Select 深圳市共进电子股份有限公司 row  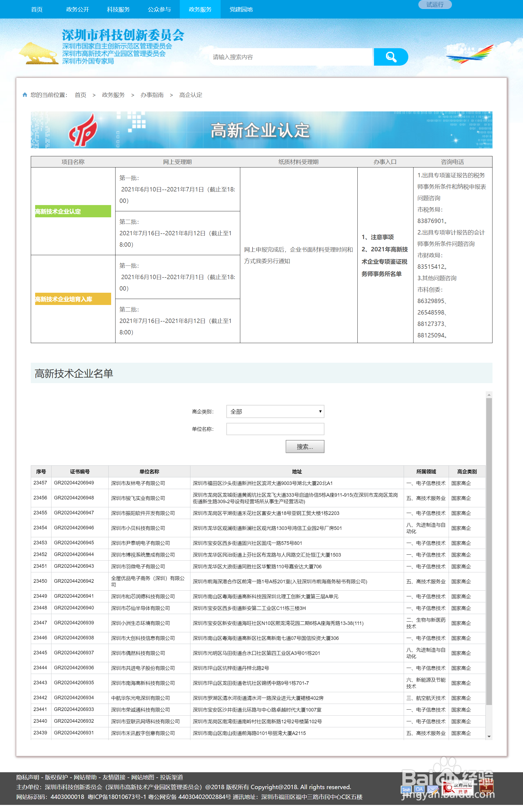[x=258, y=668]
